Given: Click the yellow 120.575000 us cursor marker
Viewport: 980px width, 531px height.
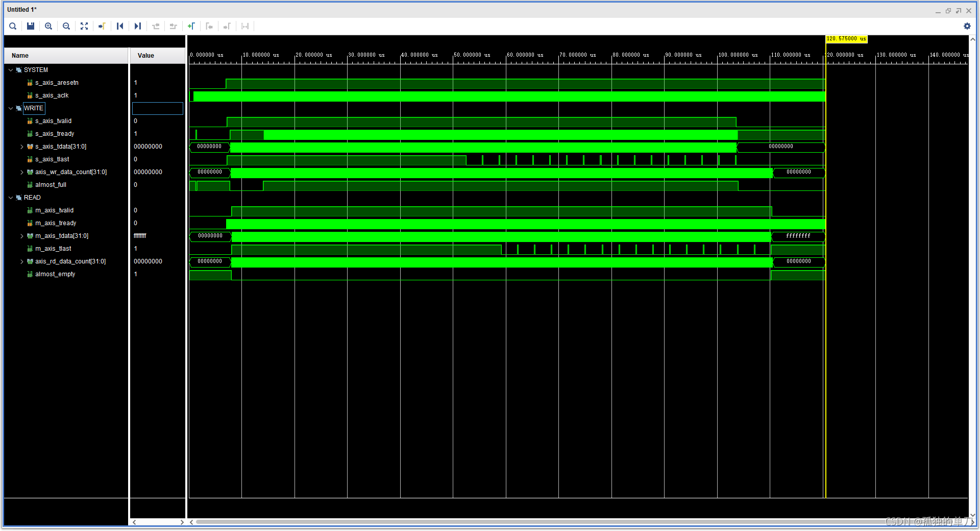Looking at the screenshot, I should tap(846, 39).
